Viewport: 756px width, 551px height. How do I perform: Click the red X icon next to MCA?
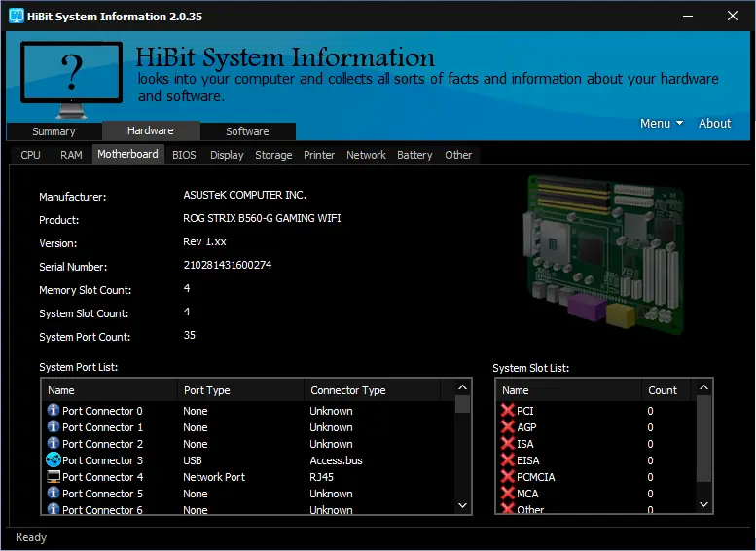[507, 493]
